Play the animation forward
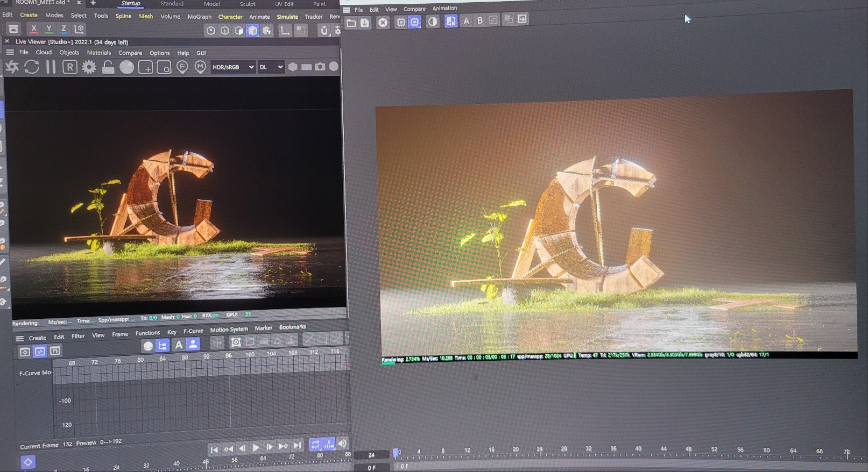Viewport: 868px width, 472px height. click(256, 447)
